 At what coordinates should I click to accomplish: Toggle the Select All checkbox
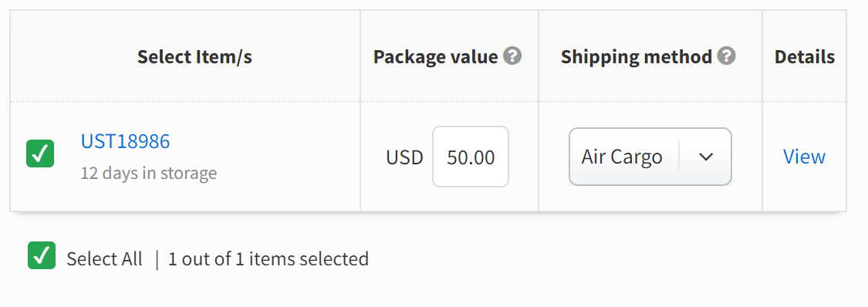point(42,255)
